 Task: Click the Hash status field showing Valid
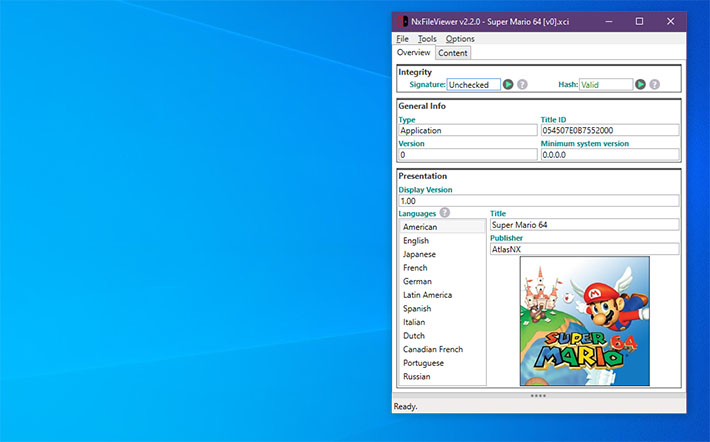pos(606,85)
